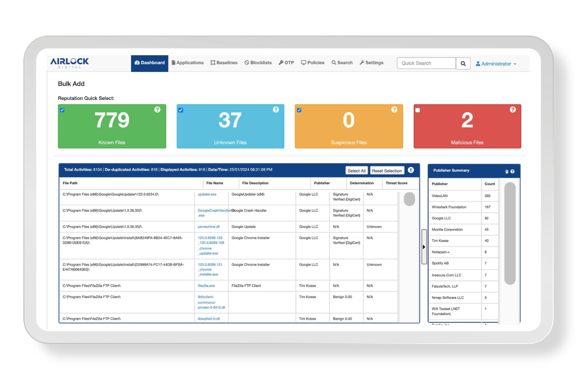Collapse the Publisher Summary side panel arrow
Screen dimensions: 588x392
click(x=424, y=247)
